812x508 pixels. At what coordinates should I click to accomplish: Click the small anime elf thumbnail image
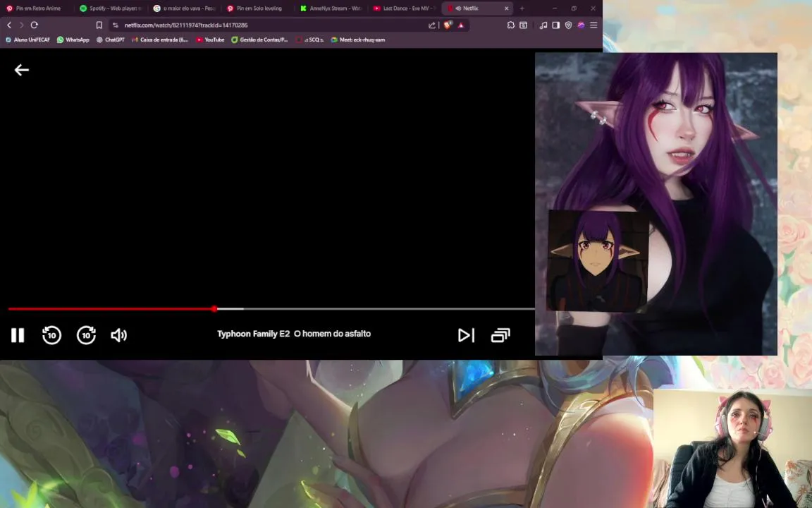point(597,261)
